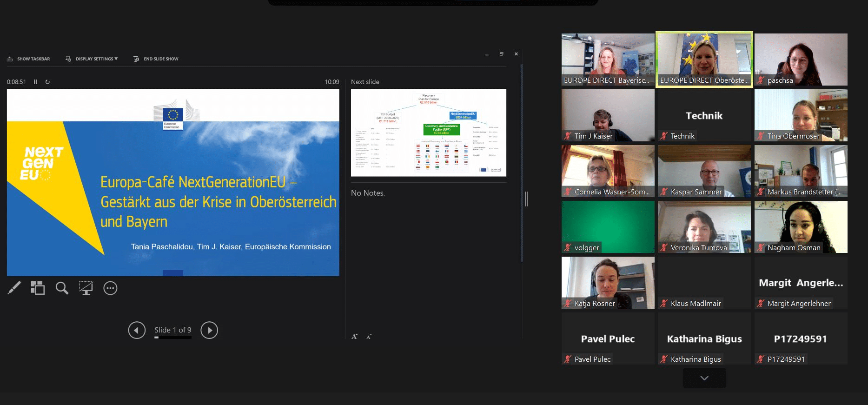
Task: Open the Display Settings dropdown
Action: click(92, 59)
